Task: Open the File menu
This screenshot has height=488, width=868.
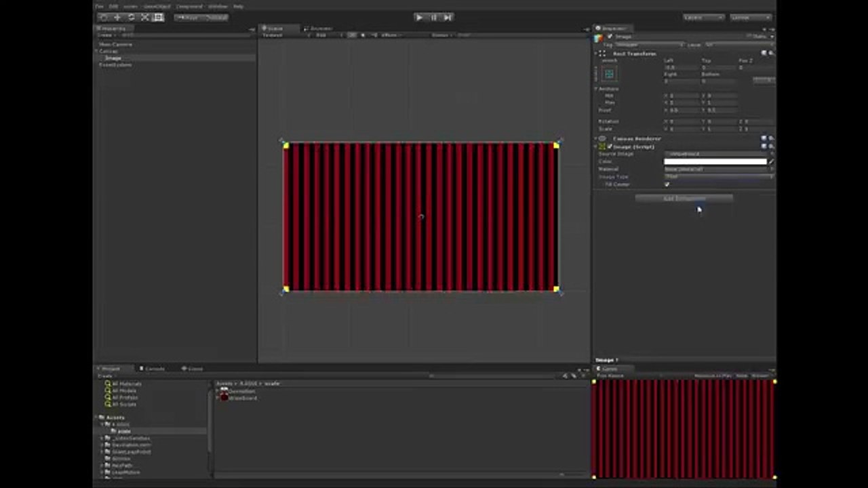Action: click(x=100, y=6)
